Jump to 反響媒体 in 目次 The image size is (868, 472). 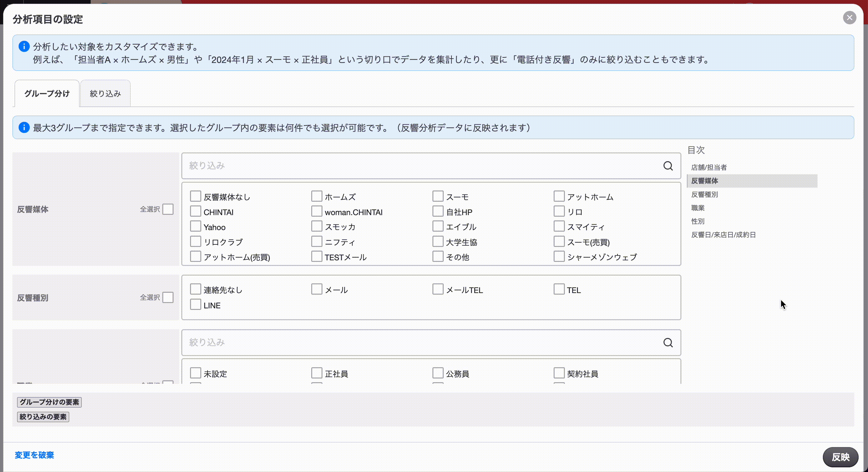(x=752, y=181)
